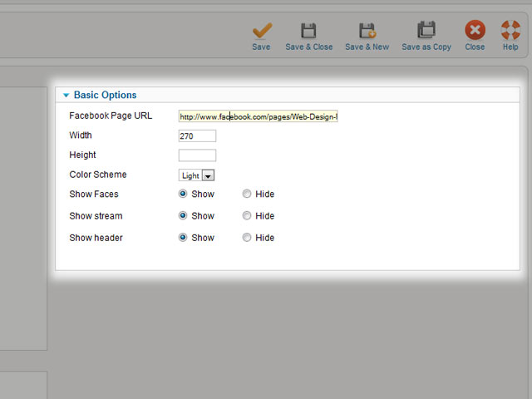Click the "Save & New" label
532x399 pixels.
[367, 47]
